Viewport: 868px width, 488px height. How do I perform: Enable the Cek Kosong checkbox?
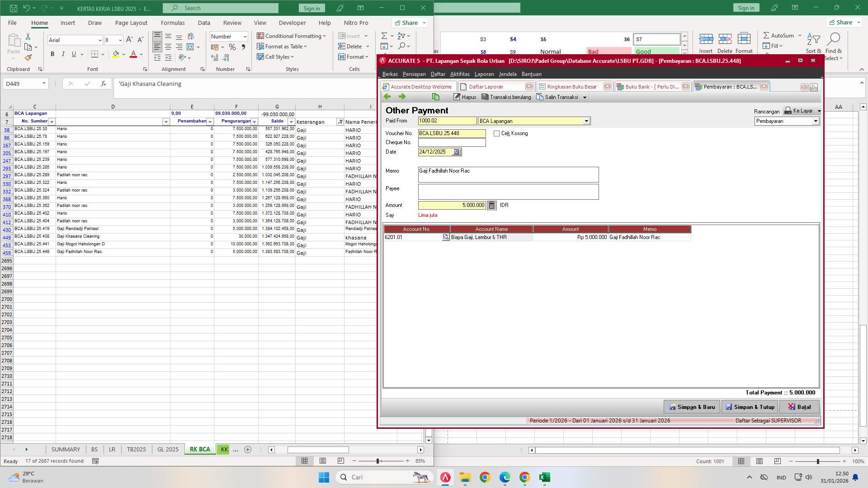(x=497, y=134)
